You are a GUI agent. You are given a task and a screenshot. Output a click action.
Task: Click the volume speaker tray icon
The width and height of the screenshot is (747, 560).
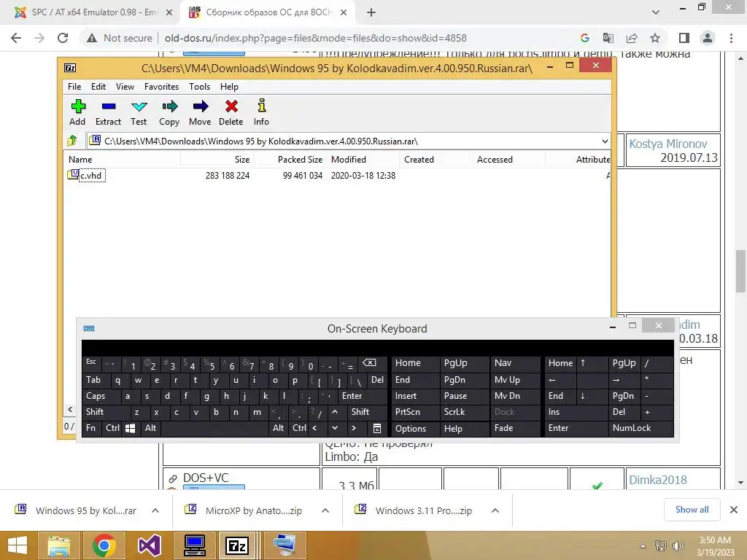click(x=678, y=546)
